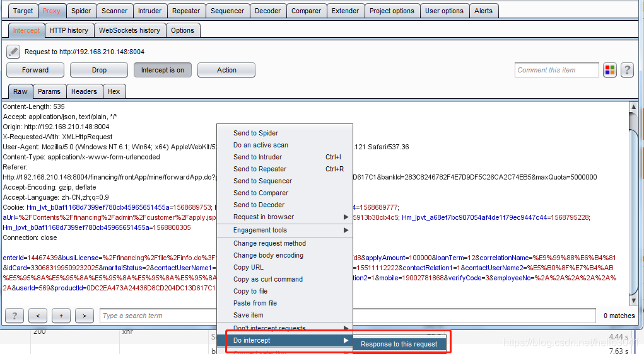The width and height of the screenshot is (644, 354).
Task: Click the help question mark icon near comment field
Action: click(627, 70)
